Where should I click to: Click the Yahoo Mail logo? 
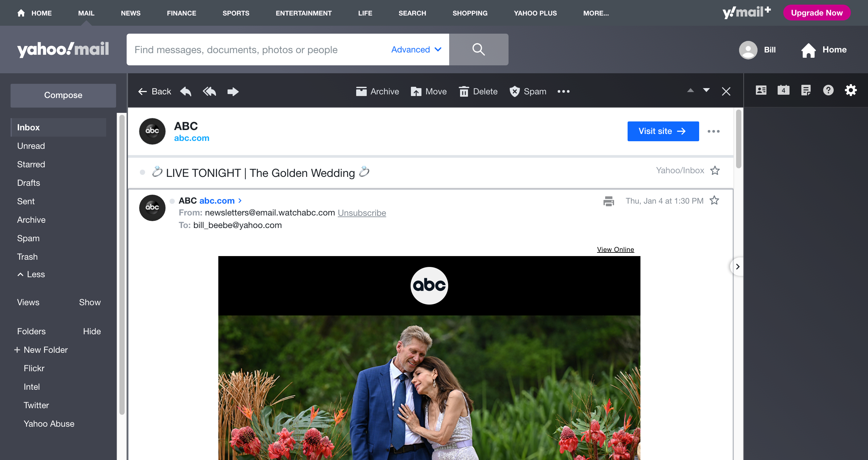pos(63,49)
